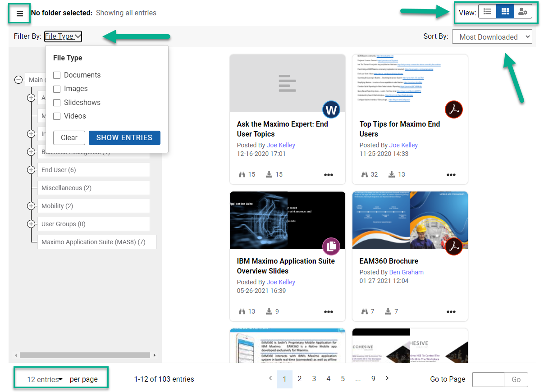The width and height of the screenshot is (544, 392).
Task: Select Maximo Application Suite (MAS8) folder
Action: [x=97, y=242]
